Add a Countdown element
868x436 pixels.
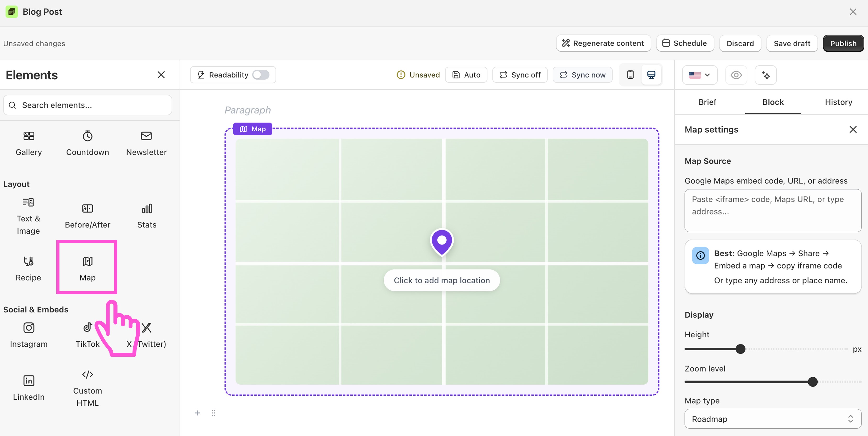tap(87, 144)
